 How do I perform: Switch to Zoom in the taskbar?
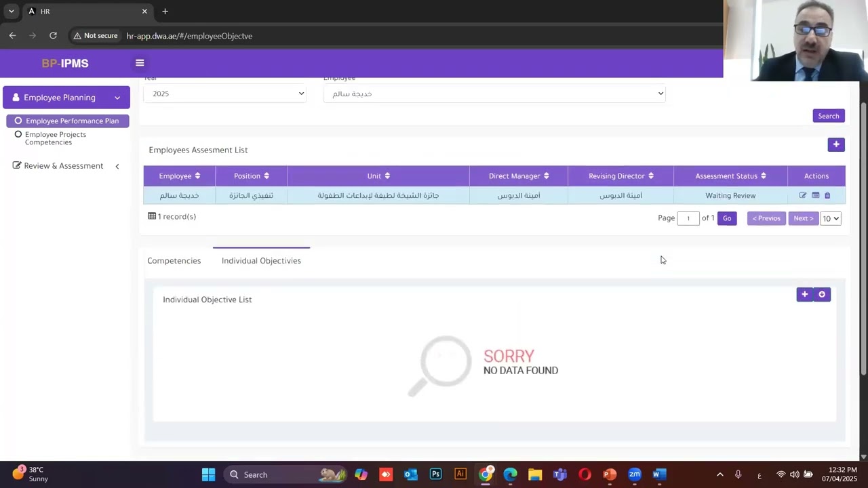[x=634, y=474]
